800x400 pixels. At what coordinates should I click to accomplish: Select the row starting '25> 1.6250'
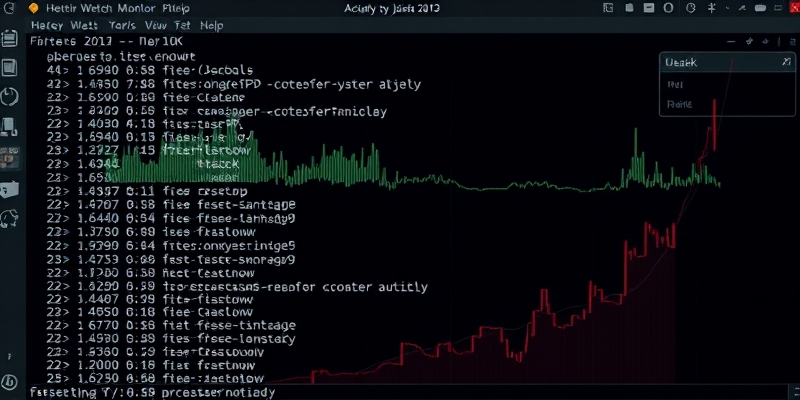156,379
